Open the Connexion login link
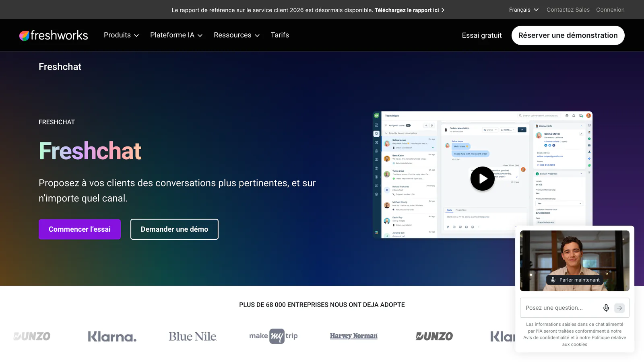Image resolution: width=644 pixels, height=362 pixels. coord(610,10)
